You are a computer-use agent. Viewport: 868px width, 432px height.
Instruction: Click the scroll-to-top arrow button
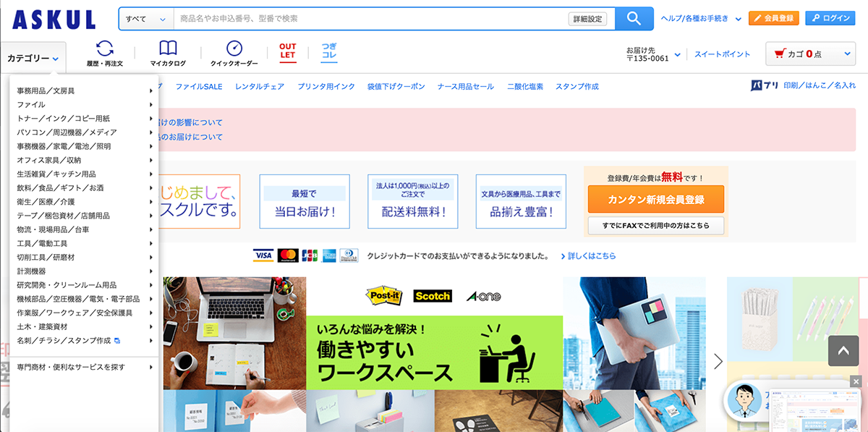click(843, 350)
